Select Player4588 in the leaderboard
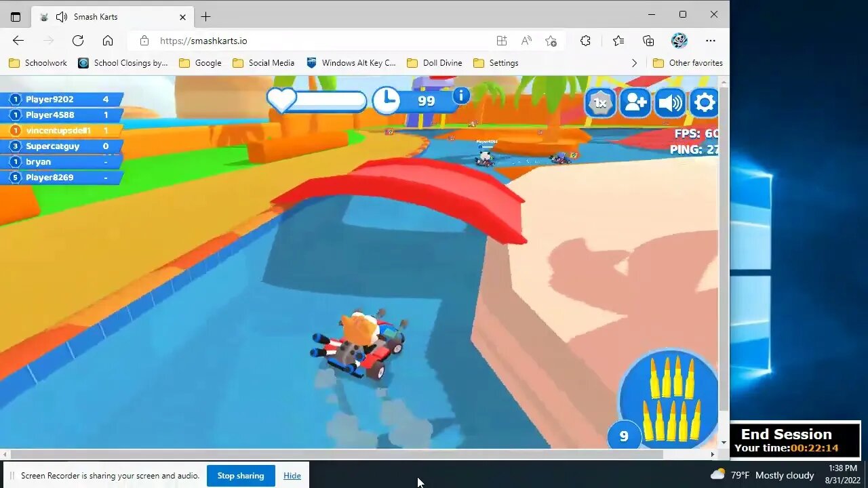This screenshot has height=488, width=868. (62, 115)
